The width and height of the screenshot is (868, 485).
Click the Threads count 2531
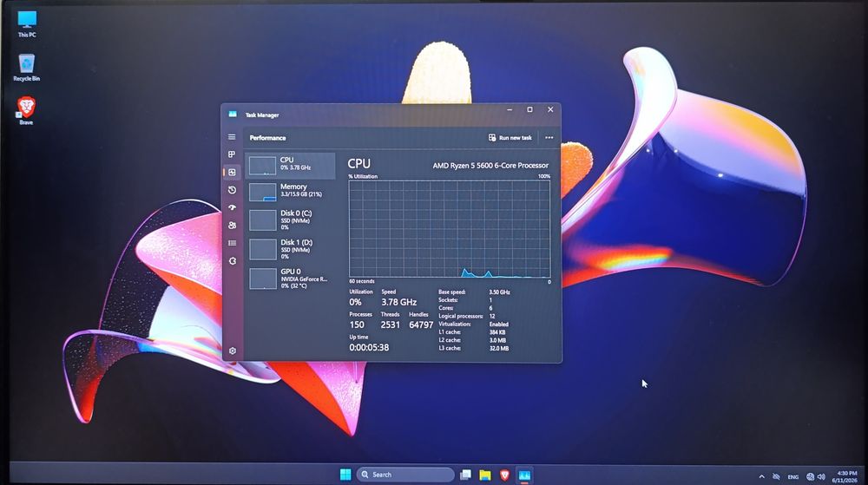pyautogui.click(x=391, y=324)
